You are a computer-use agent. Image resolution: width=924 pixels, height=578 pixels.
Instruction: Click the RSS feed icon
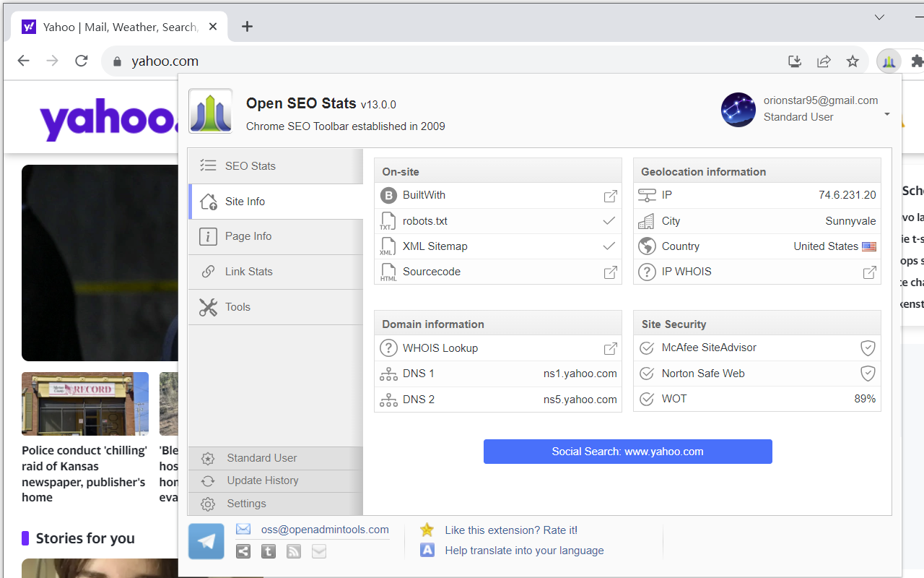pyautogui.click(x=293, y=551)
